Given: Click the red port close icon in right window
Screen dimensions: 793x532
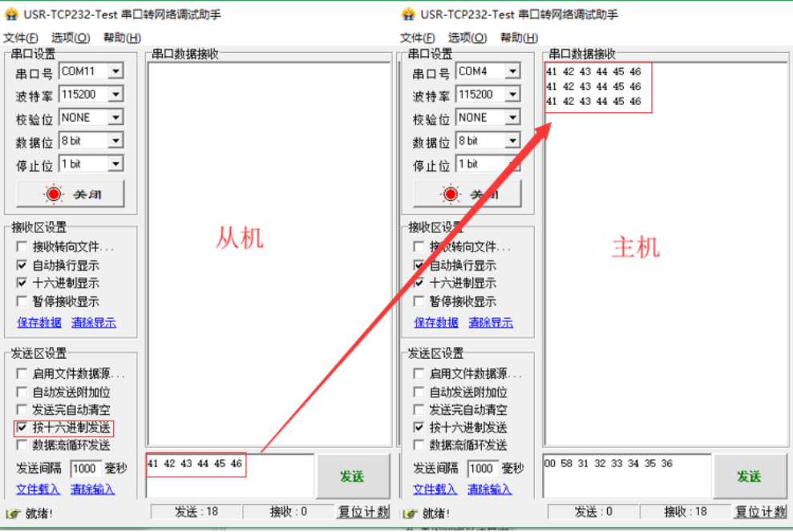Looking at the screenshot, I should [451, 194].
